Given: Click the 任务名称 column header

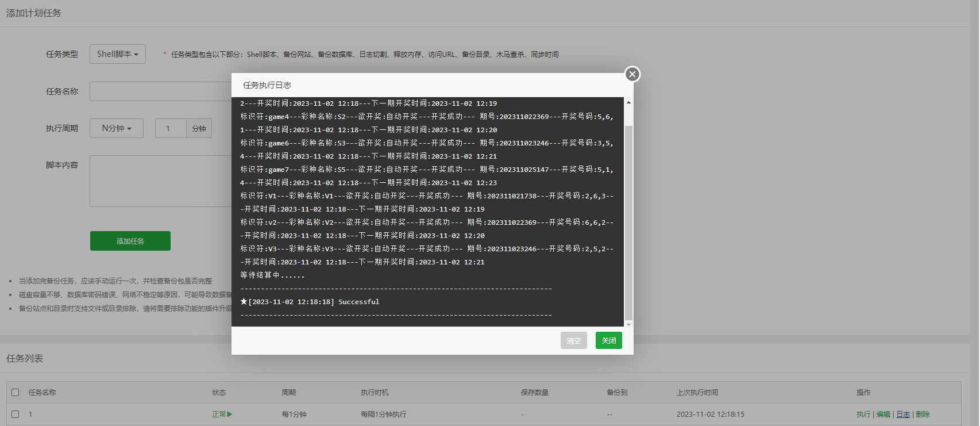Looking at the screenshot, I should (43, 392).
